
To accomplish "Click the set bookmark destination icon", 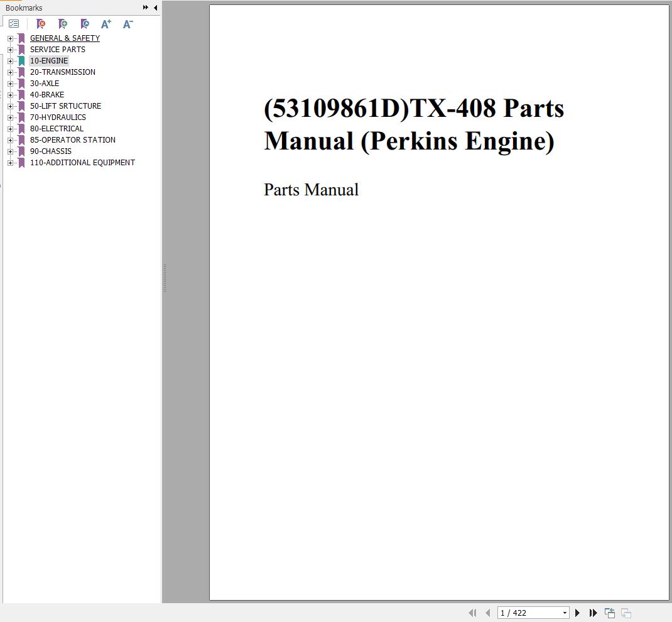I will click(x=85, y=24).
